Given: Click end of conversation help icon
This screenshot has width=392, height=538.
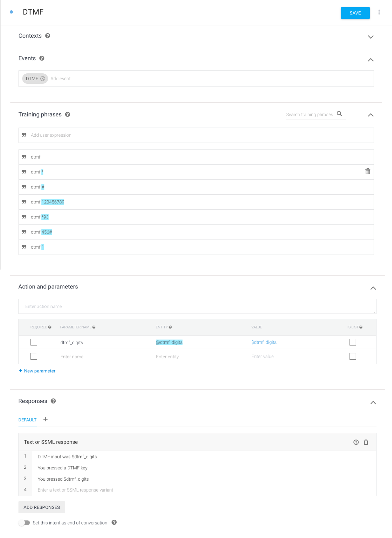Looking at the screenshot, I should click(x=114, y=522).
